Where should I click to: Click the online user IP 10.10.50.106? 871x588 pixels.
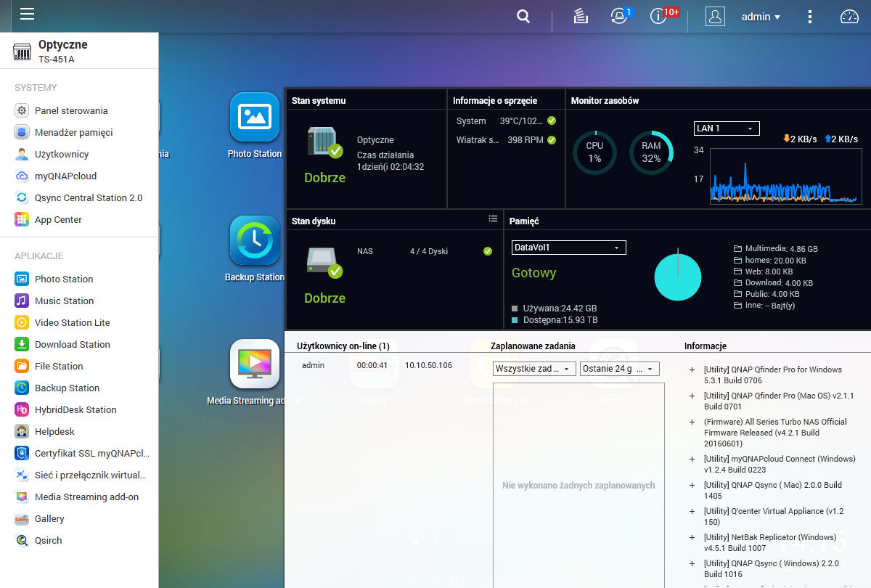click(428, 365)
